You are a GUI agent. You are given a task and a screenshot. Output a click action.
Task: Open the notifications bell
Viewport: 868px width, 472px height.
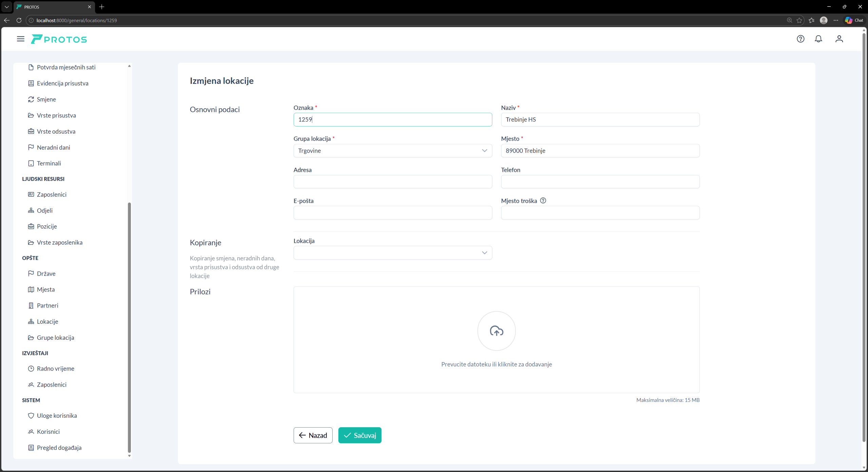click(818, 39)
